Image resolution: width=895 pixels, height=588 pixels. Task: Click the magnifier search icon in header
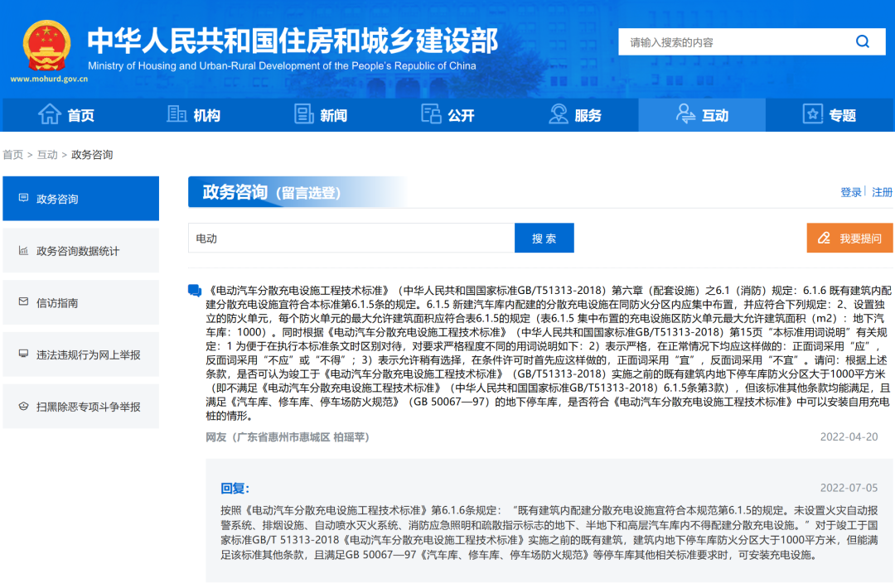click(863, 42)
